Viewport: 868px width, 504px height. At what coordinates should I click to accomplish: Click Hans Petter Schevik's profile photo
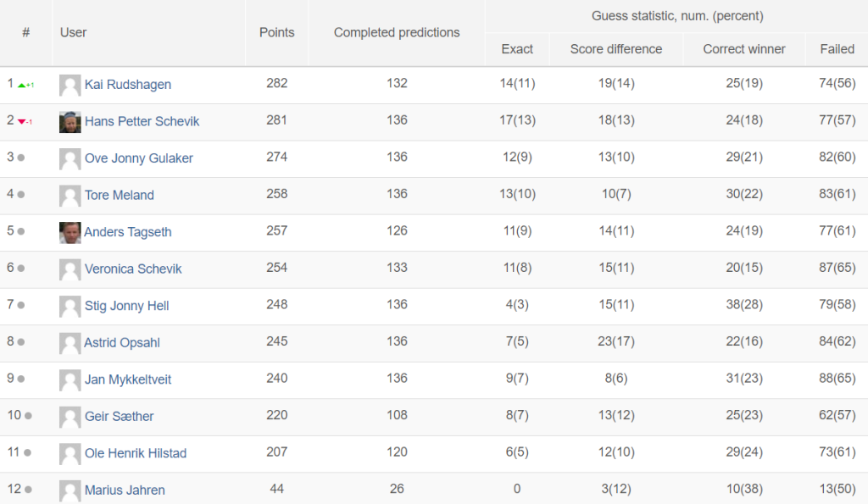(x=70, y=122)
